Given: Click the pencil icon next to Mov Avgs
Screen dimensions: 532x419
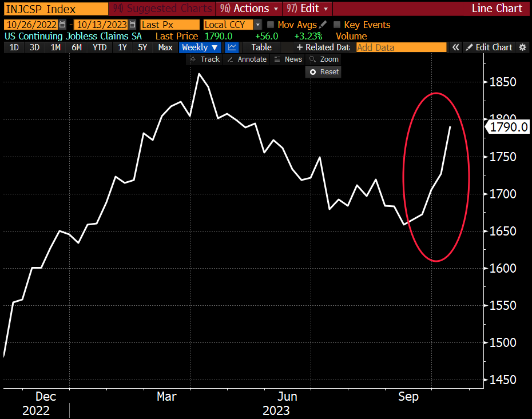Looking at the screenshot, I should coord(321,25).
